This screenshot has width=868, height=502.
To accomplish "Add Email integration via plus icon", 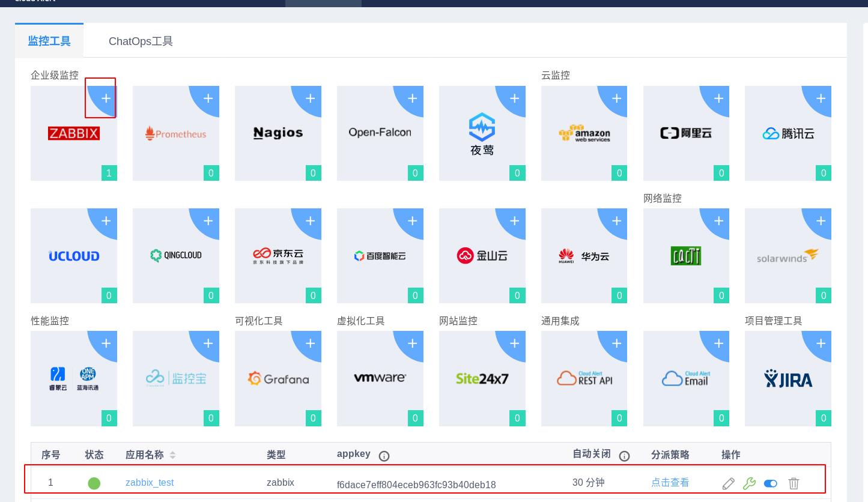I will (719, 343).
